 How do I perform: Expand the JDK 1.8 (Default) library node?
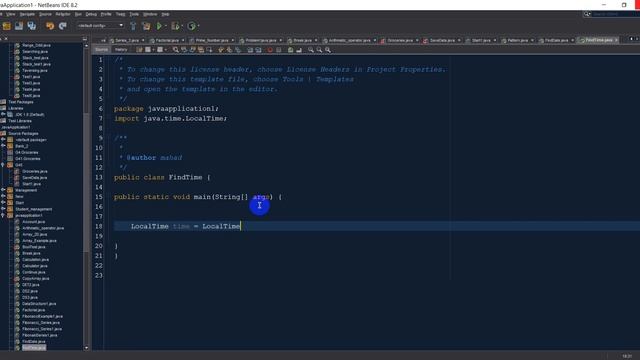tap(3, 114)
